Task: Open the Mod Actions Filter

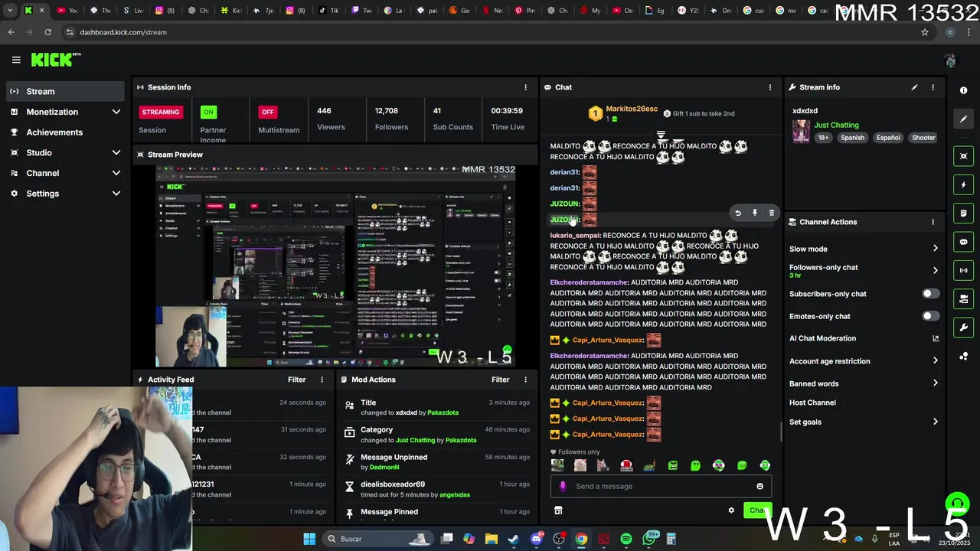Action: [x=500, y=380]
